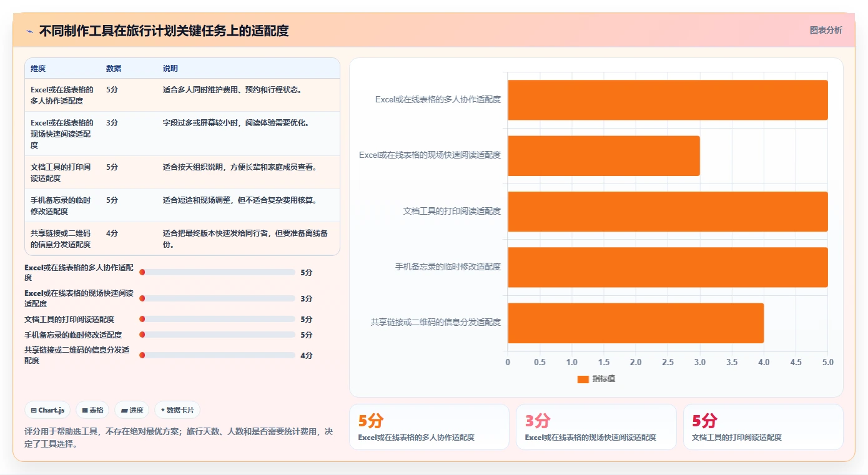Open the 5分 Excel多人协作适配度 data card
This screenshot has width=868, height=475.
(x=429, y=427)
